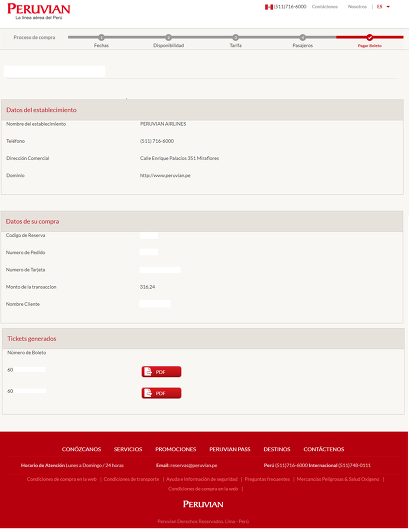Click the Codigo de Reserva label
This screenshot has height=531, width=410.
point(25,235)
